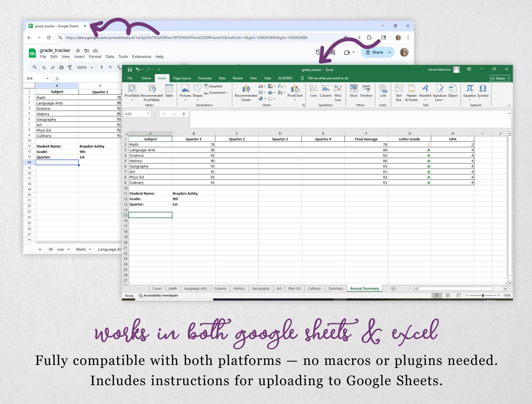Print the Google Sheets document
The image size is (532, 404).
pos(61,67)
